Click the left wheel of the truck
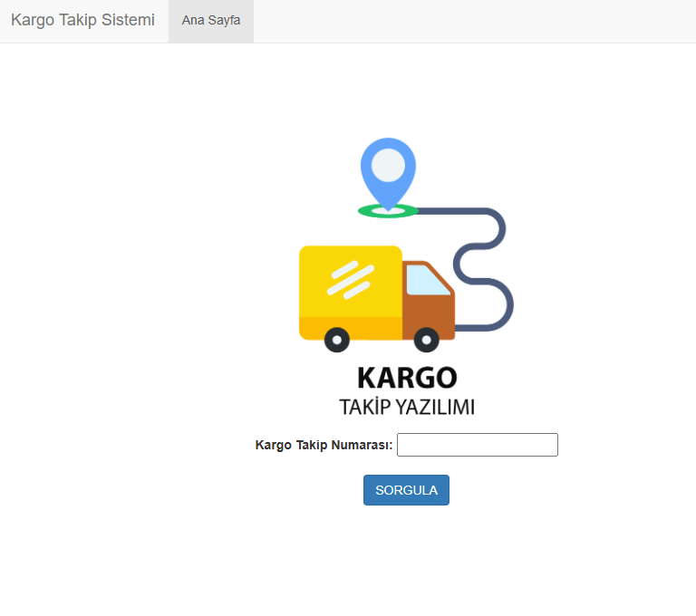This screenshot has height=616, width=696. click(x=336, y=340)
